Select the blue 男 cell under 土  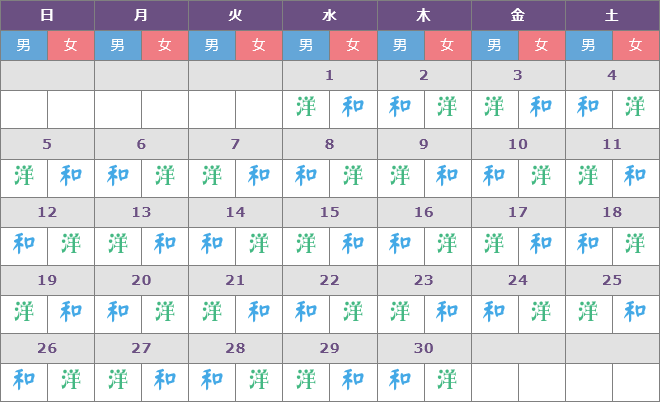coord(589,45)
